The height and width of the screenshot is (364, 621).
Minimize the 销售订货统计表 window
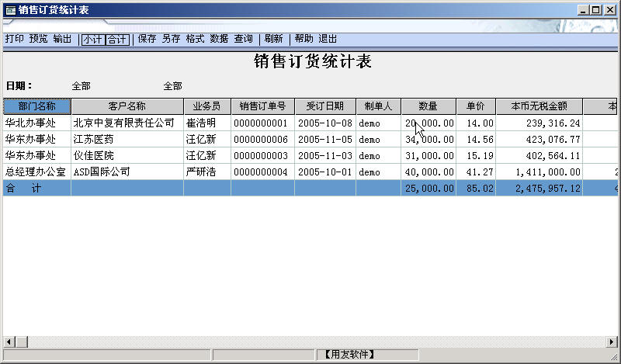pos(582,10)
